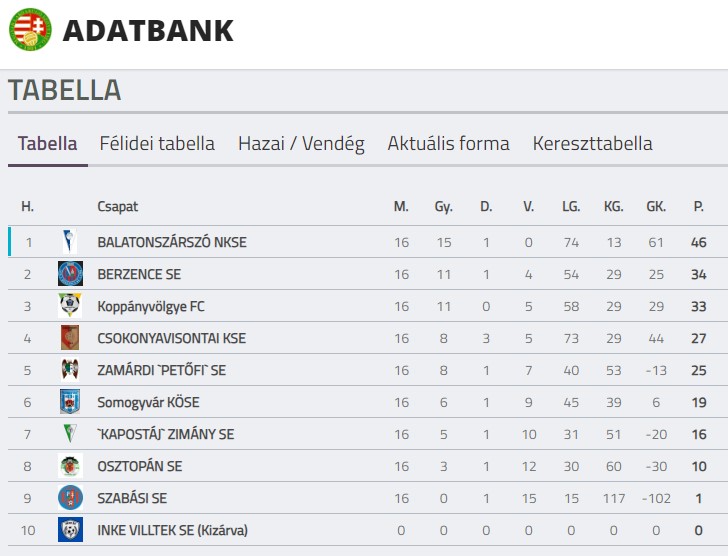This screenshot has height=556, width=728.
Task: Click the Szabási SE team crest
Action: [69, 498]
